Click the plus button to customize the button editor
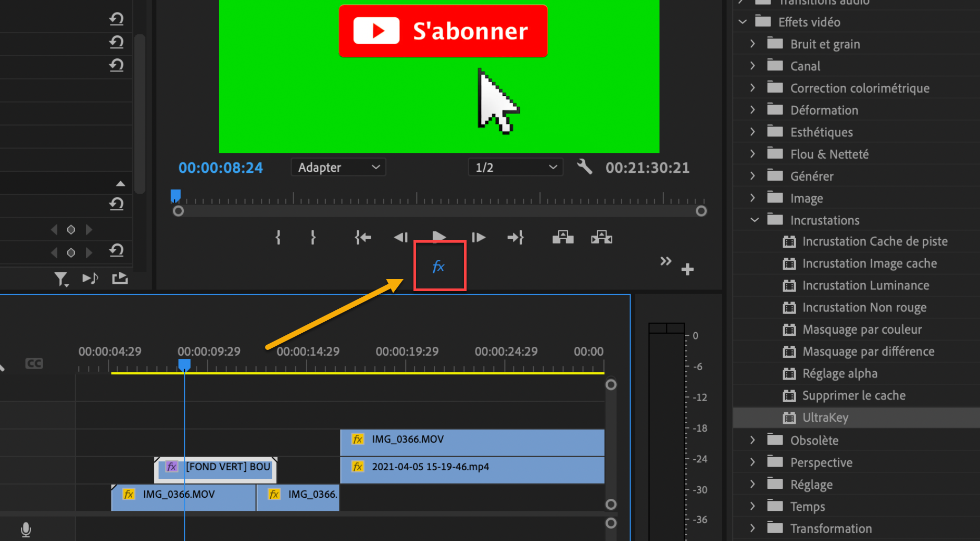 (x=687, y=269)
